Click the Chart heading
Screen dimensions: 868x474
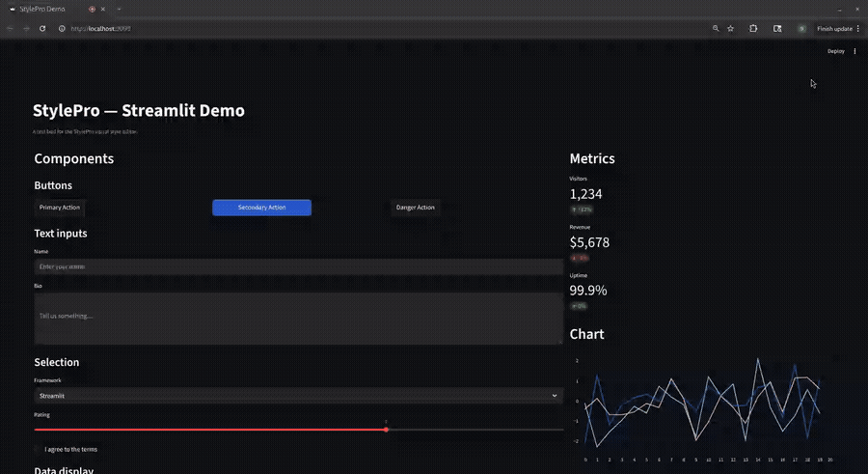coord(586,334)
